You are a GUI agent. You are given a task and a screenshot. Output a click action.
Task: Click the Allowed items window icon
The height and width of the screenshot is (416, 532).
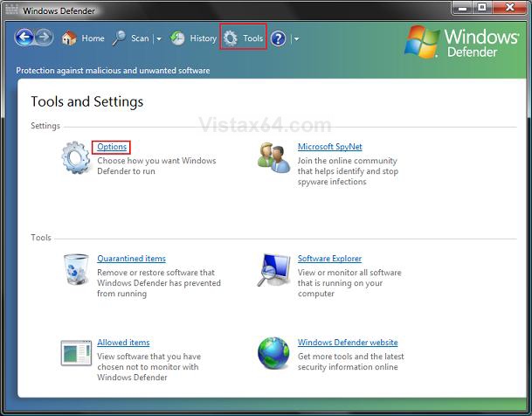(x=76, y=353)
